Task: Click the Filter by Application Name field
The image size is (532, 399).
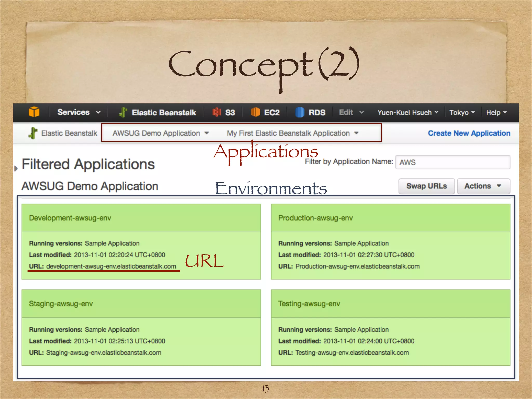Action: (453, 162)
